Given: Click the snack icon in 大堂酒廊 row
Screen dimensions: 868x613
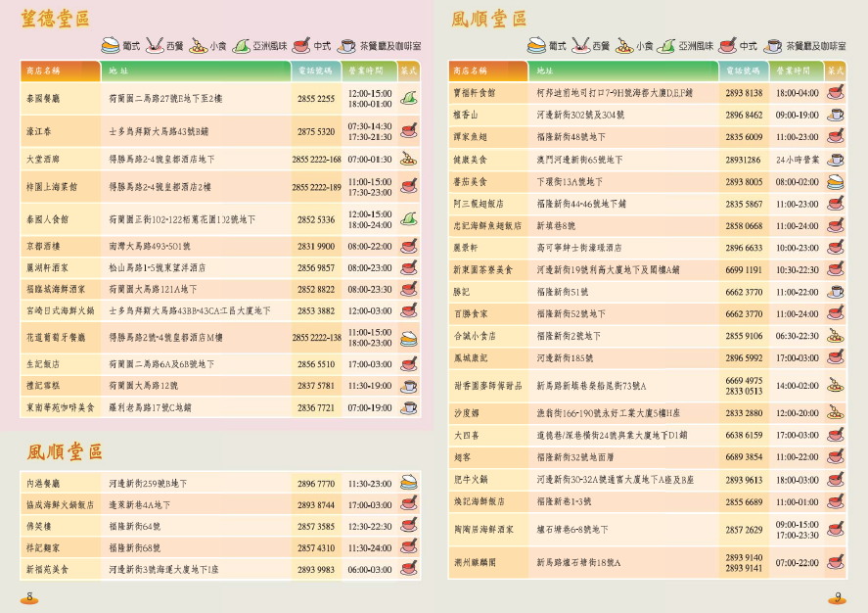Looking at the screenshot, I should (409, 159).
